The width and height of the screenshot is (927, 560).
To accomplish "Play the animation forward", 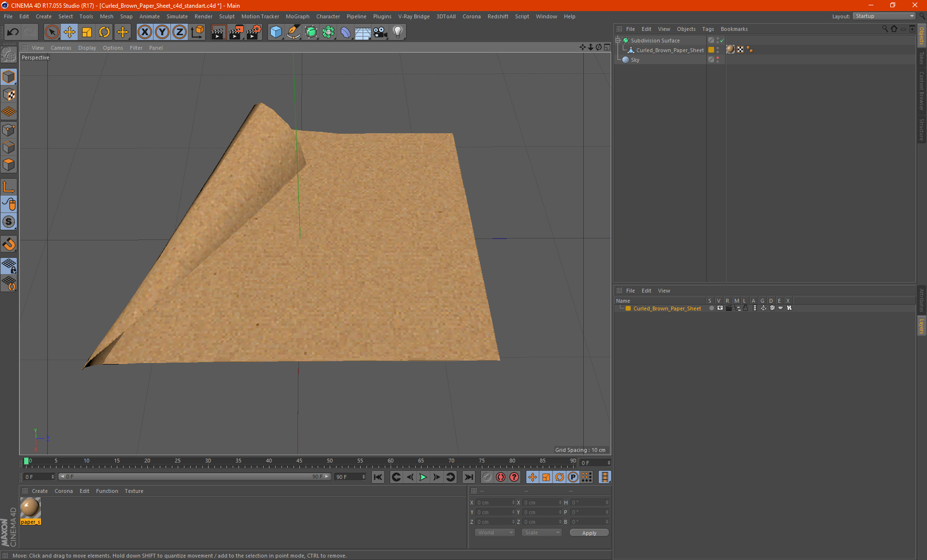I will (423, 477).
